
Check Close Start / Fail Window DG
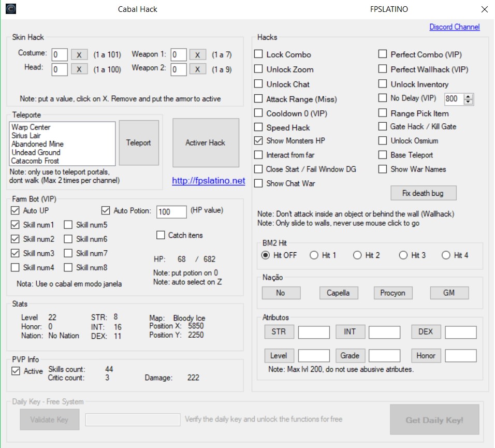[258, 169]
